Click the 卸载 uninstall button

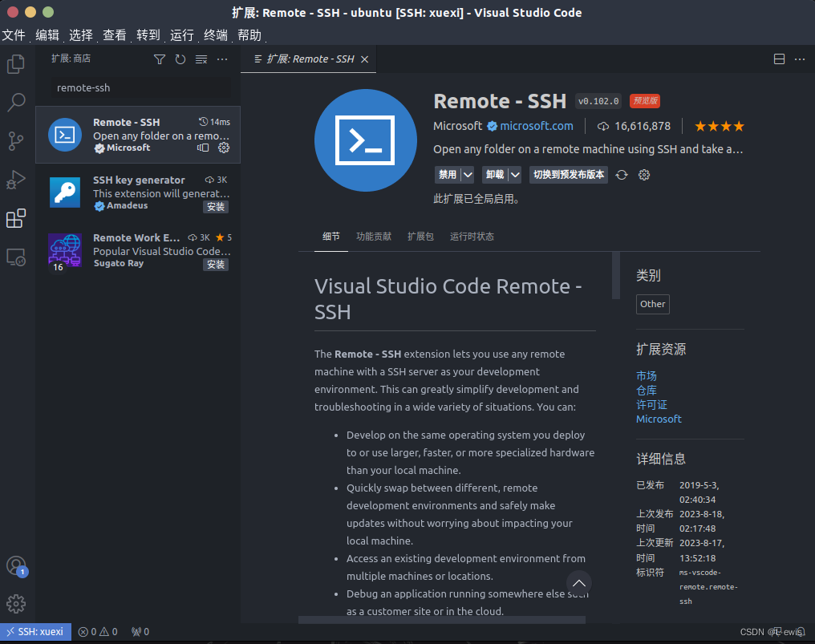coord(495,175)
